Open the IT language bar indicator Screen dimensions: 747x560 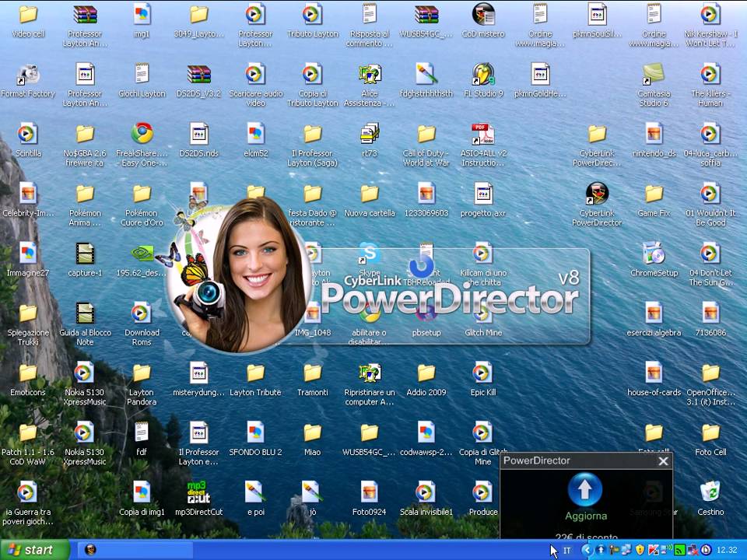coord(567,551)
